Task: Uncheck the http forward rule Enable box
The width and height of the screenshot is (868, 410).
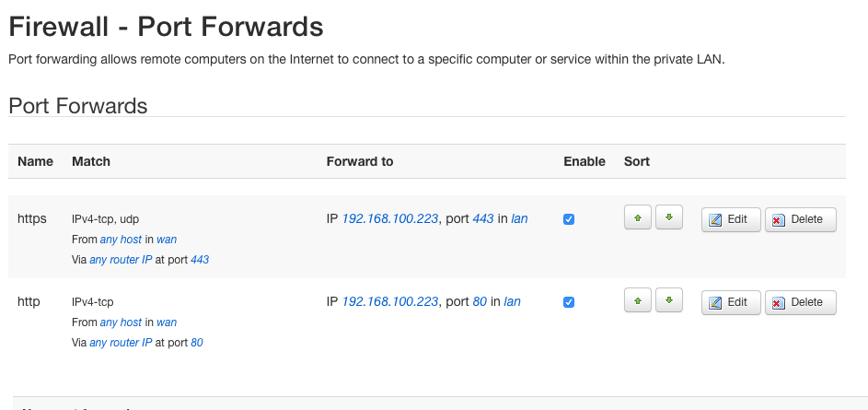Action: [x=569, y=302]
